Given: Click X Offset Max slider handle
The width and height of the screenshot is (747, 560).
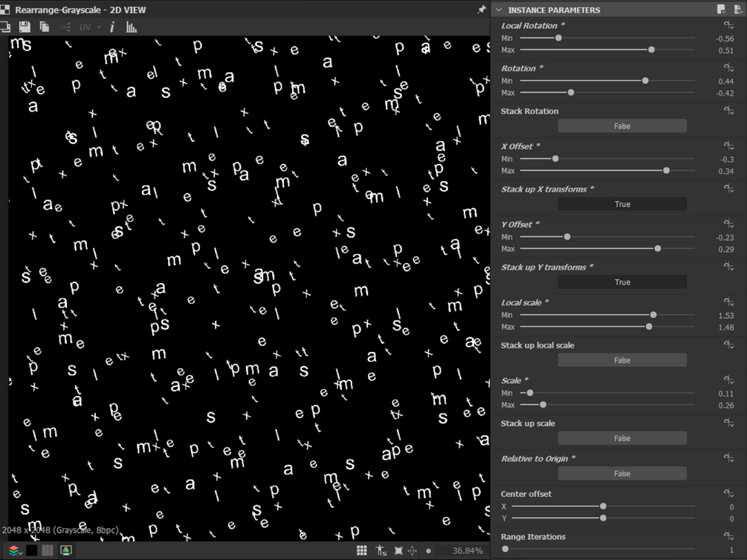Looking at the screenshot, I should click(667, 171).
